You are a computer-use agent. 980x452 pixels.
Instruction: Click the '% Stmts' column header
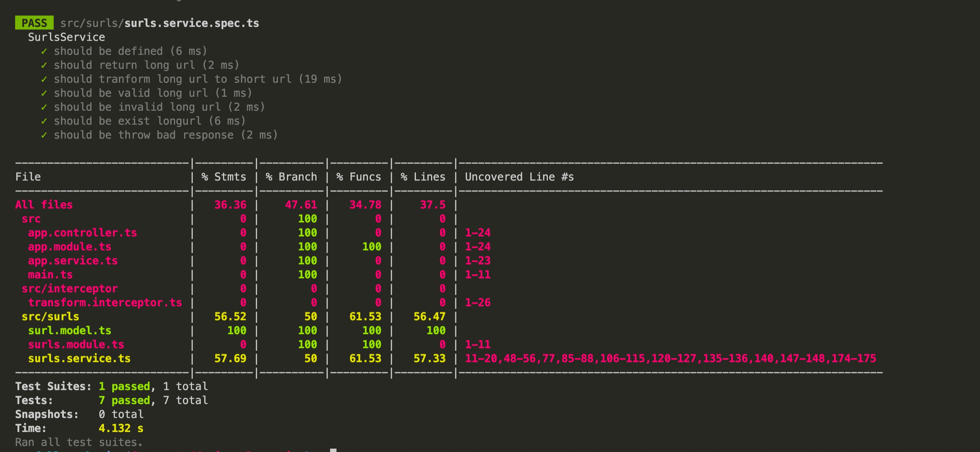coord(224,177)
